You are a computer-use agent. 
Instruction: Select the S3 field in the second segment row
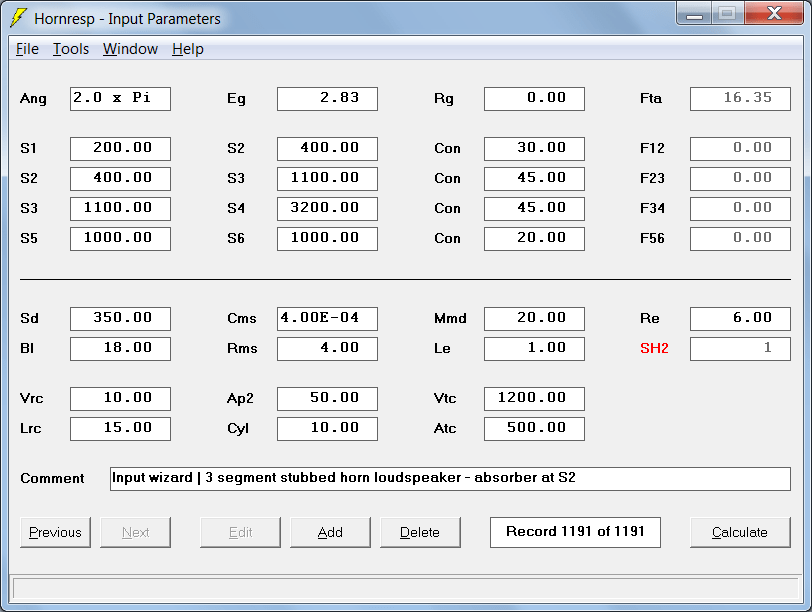click(x=327, y=179)
